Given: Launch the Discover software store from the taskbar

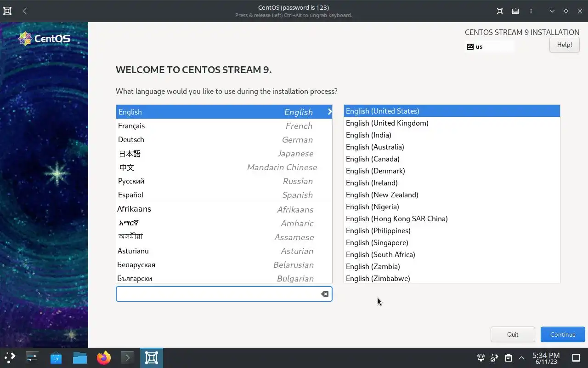Looking at the screenshot, I should (56, 357).
